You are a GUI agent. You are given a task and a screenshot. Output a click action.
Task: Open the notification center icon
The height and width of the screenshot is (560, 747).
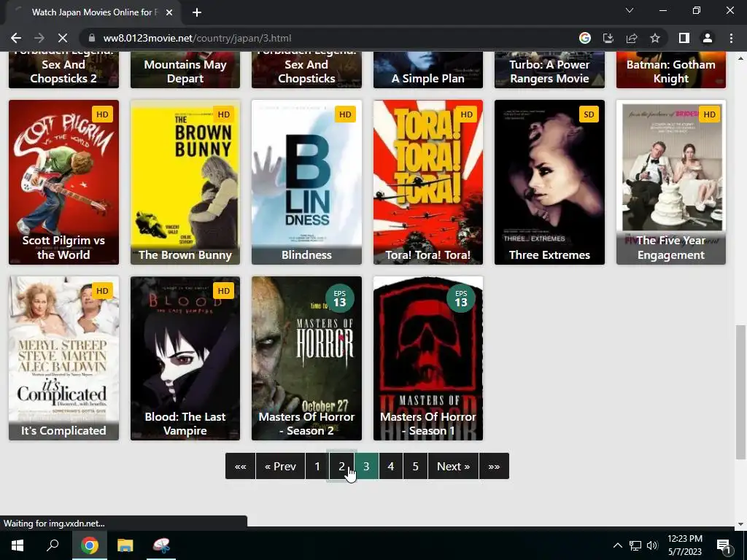click(724, 545)
